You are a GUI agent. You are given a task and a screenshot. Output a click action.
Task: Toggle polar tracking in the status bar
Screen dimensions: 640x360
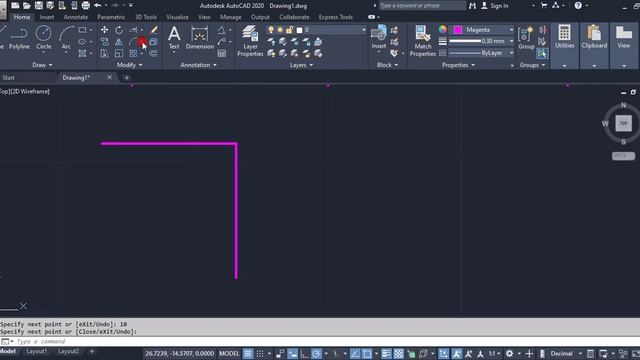pos(316,353)
